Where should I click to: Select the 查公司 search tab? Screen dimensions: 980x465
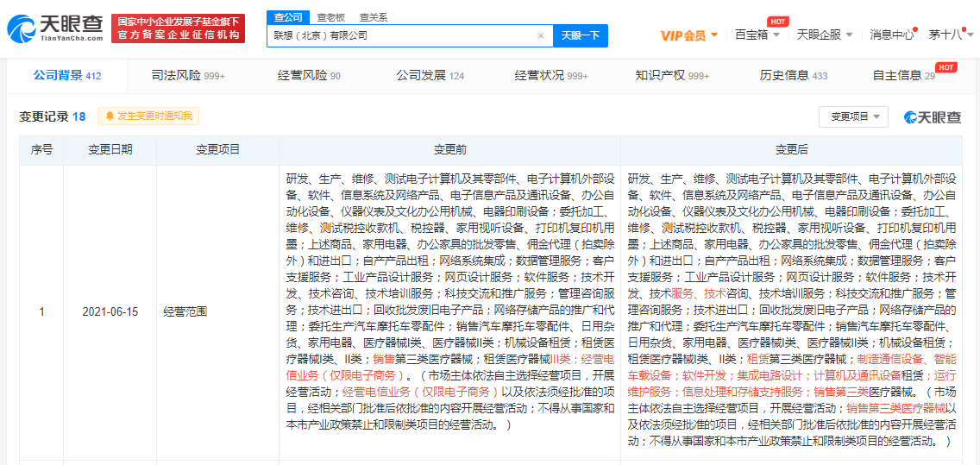point(287,17)
